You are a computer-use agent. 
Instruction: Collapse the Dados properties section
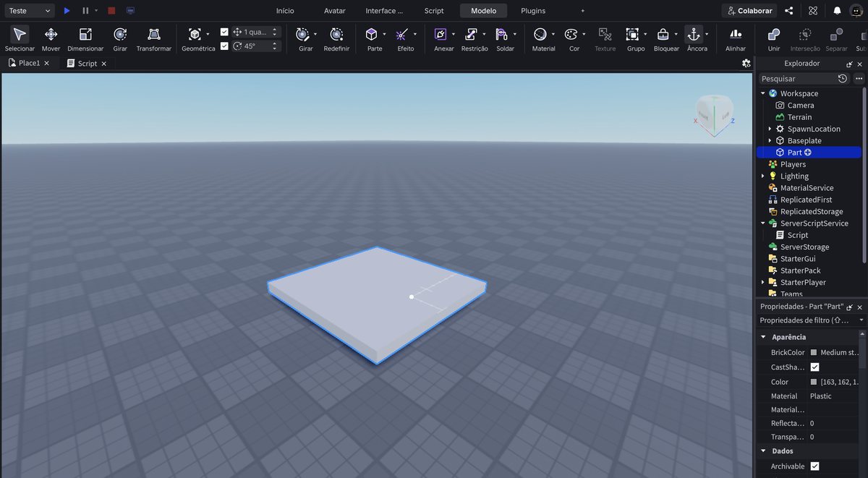click(762, 451)
